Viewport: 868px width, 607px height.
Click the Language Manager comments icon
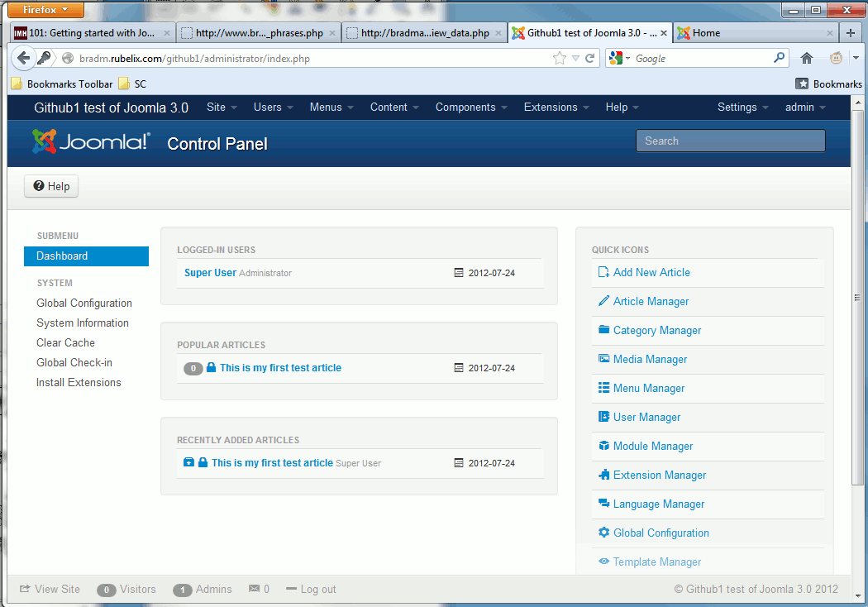click(x=603, y=504)
